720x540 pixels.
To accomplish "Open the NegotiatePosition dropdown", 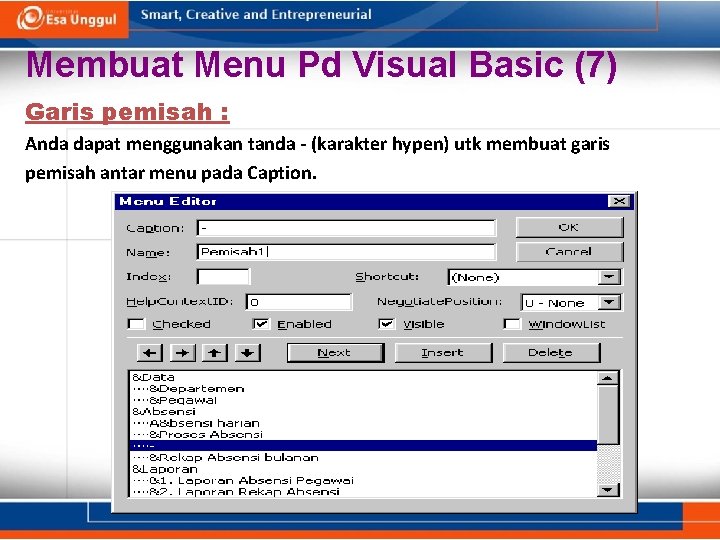I will (x=609, y=302).
